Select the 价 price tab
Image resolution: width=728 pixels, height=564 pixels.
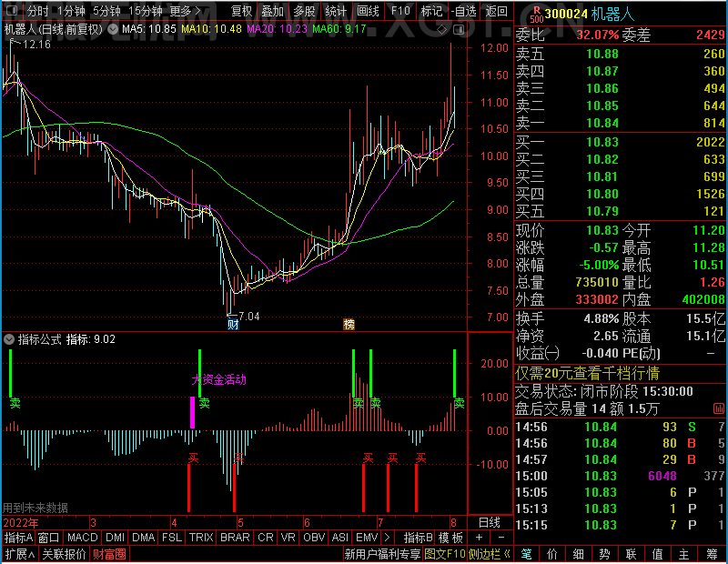click(552, 553)
